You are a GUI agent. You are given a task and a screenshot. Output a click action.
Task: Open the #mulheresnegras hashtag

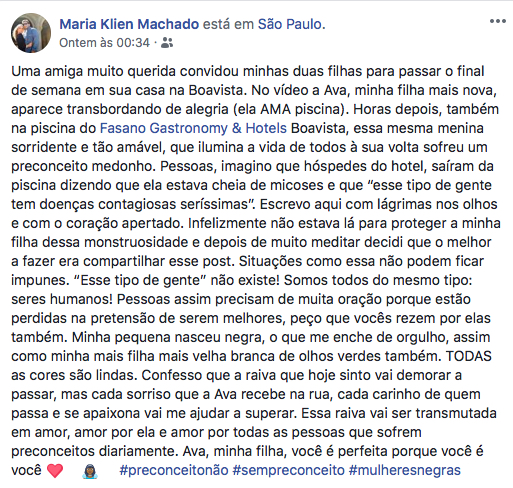point(405,470)
